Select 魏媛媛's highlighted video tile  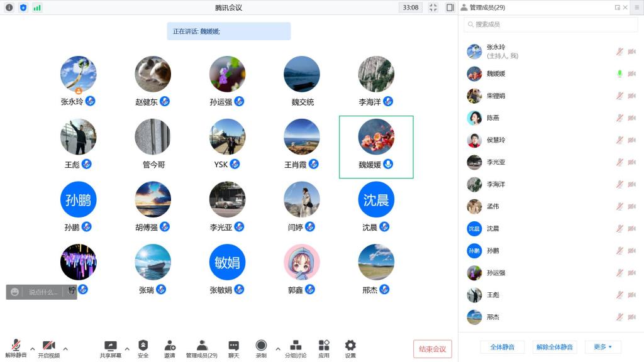376,146
